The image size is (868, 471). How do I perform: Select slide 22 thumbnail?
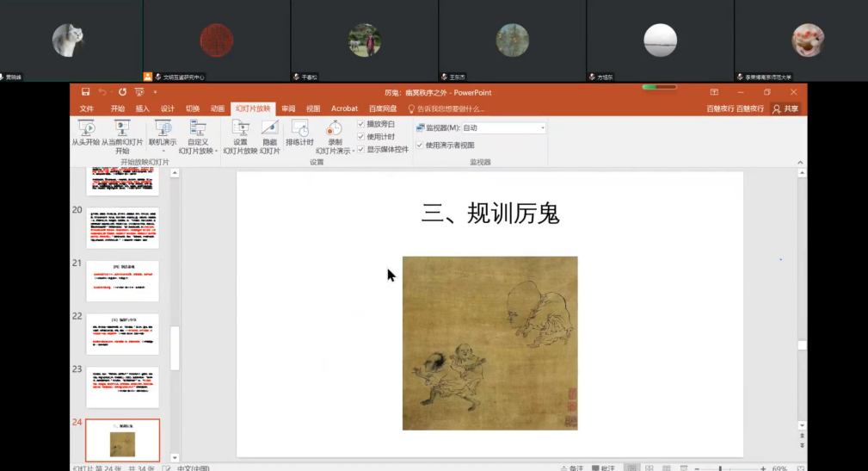[122, 334]
